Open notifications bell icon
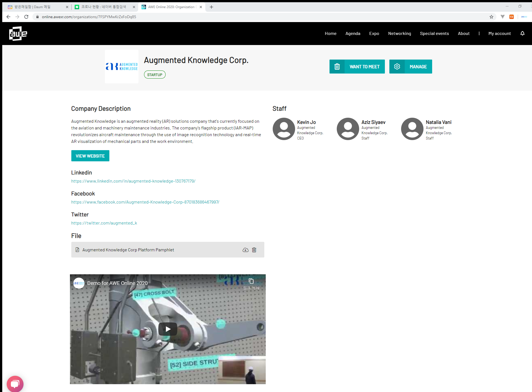This screenshot has width=532, height=392. coord(522,34)
